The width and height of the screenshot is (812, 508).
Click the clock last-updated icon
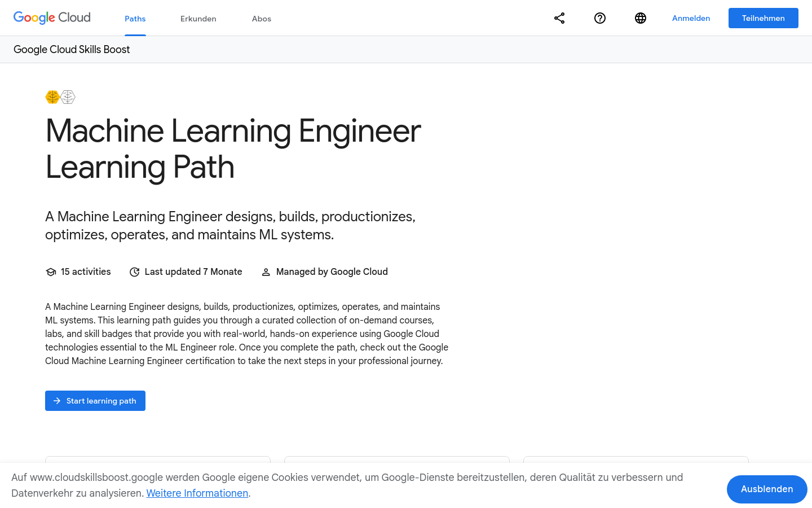tap(134, 272)
